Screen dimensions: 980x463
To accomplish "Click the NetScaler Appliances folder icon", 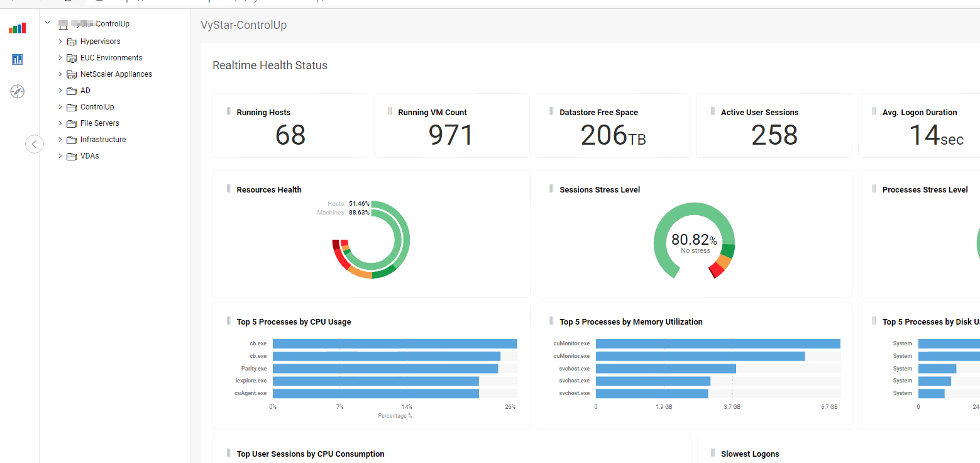I will [x=72, y=74].
